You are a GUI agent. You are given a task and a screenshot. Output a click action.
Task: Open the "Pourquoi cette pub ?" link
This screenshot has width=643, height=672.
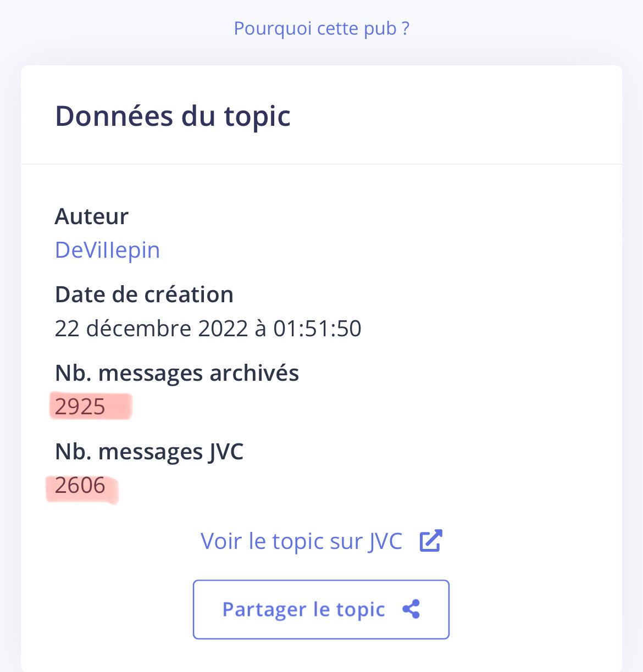click(321, 28)
